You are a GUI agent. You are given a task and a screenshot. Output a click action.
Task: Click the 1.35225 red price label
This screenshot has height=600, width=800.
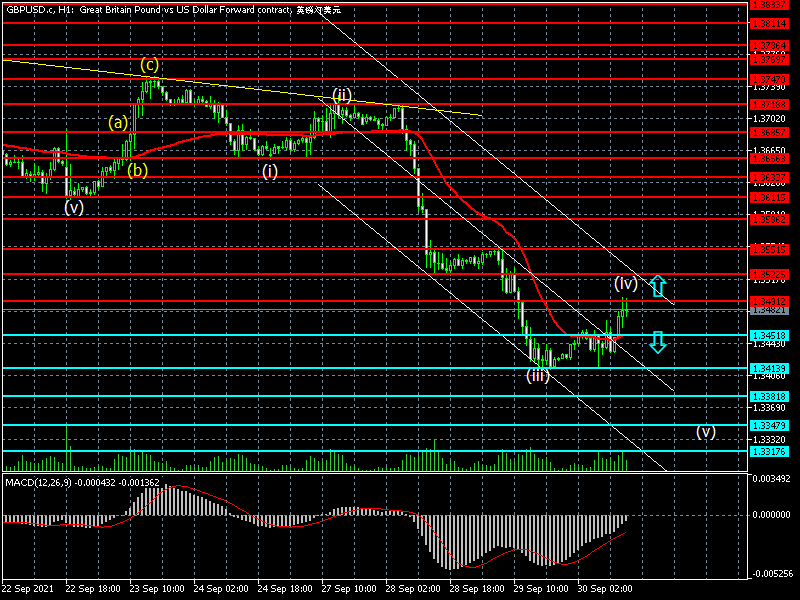point(770,274)
